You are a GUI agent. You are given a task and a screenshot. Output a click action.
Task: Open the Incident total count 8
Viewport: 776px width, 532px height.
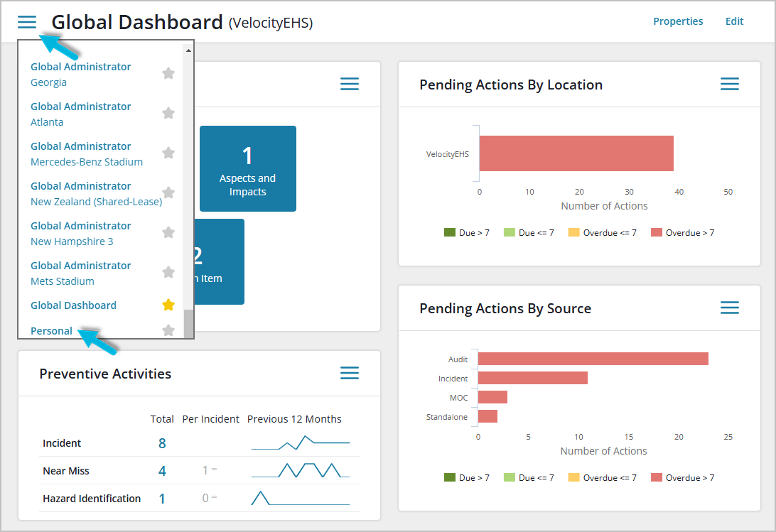(162, 443)
